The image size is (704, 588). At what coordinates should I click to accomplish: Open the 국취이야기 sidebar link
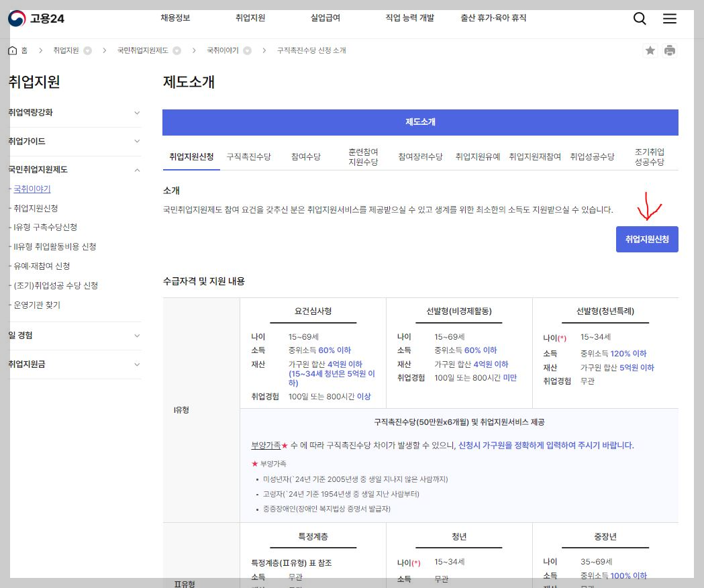pos(32,189)
